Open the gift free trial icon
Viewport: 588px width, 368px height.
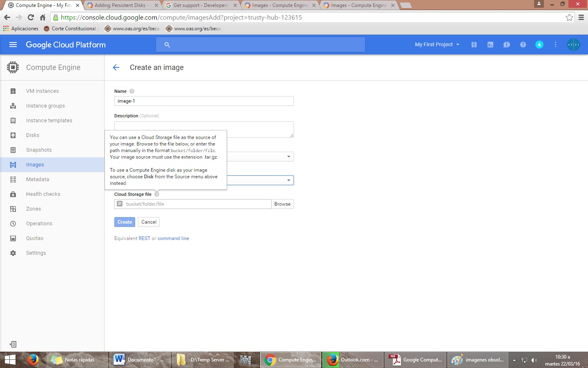click(x=474, y=45)
